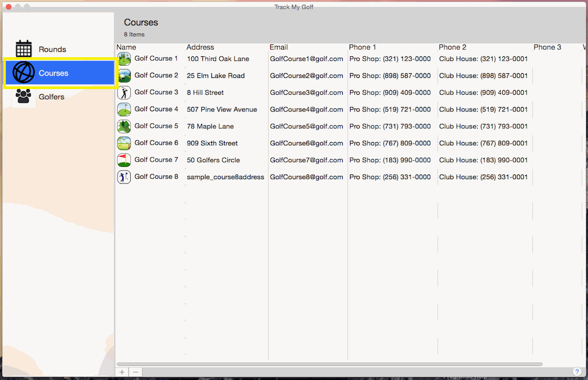Open the help question mark button

[x=577, y=372]
